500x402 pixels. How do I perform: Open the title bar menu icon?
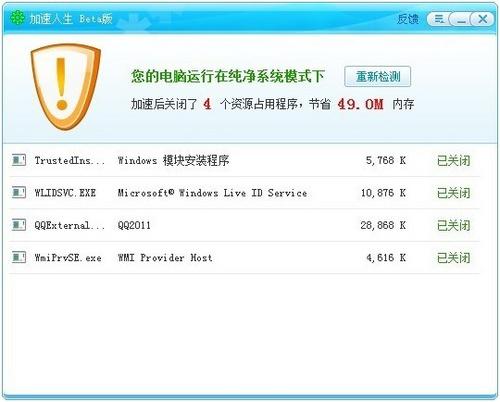coord(439,19)
